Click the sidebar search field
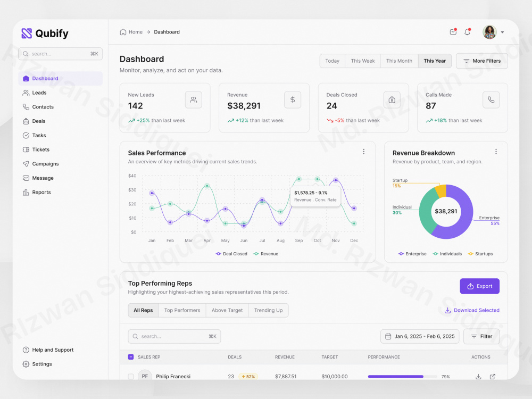 [61, 54]
